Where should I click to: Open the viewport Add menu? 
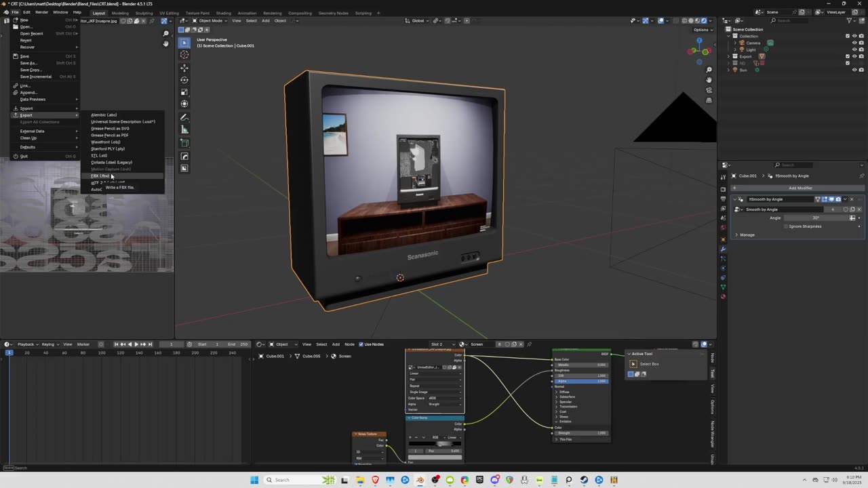[x=265, y=20]
